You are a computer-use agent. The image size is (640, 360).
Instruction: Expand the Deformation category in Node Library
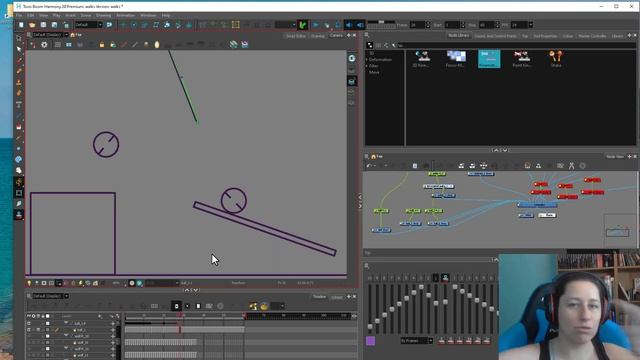(367, 60)
